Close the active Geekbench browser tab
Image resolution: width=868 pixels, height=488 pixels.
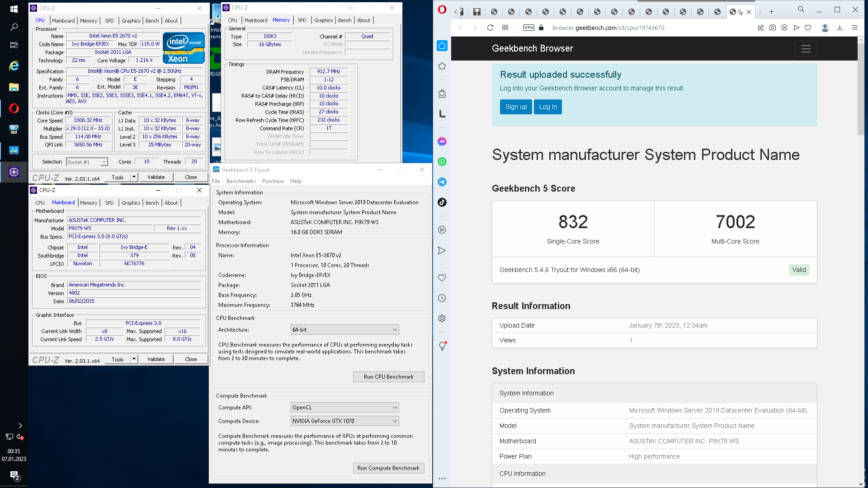coord(749,12)
